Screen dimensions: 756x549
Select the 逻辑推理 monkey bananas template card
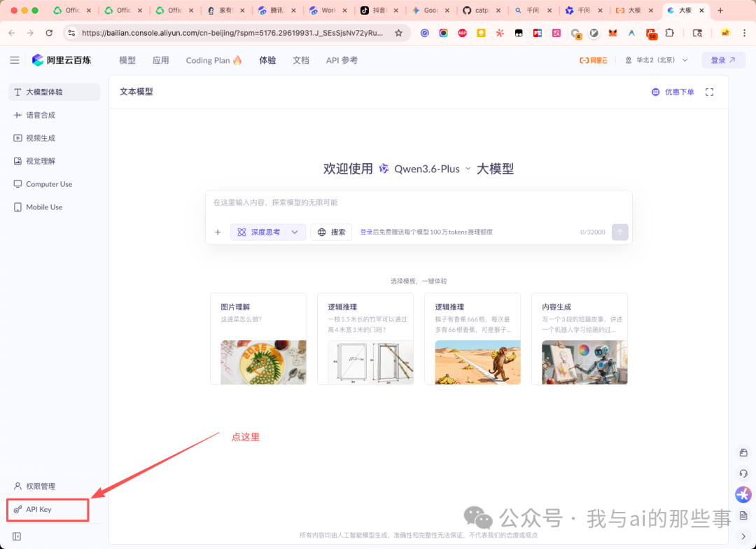coord(472,339)
